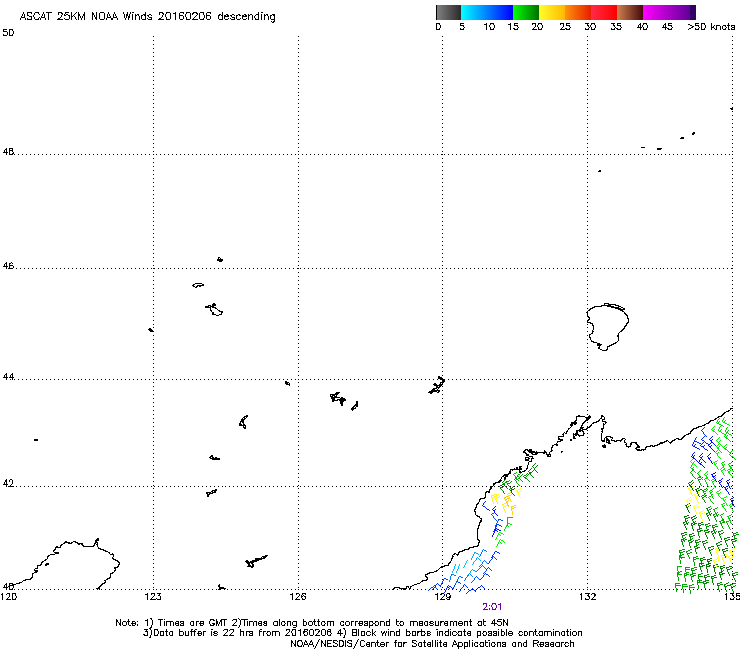Image resolution: width=740 pixels, height=650 pixels.
Task: Click the 'Times are GMT' note line
Action: point(312,623)
